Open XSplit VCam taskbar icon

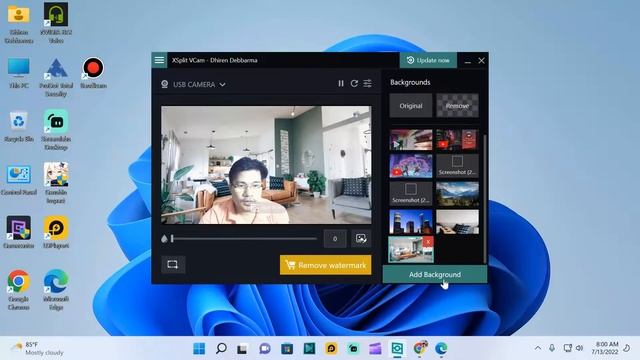397,349
